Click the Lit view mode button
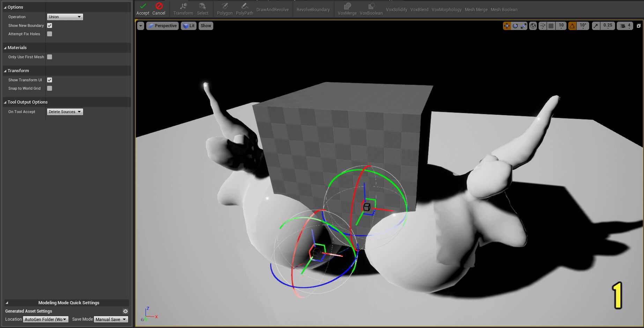644x328 pixels. [188, 26]
